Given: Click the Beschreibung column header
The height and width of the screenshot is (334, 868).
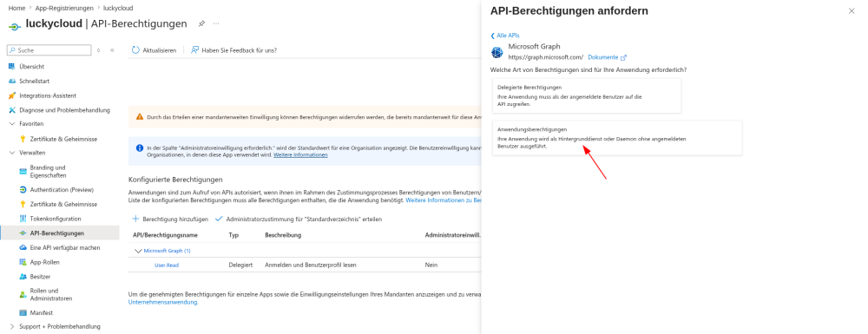Looking at the screenshot, I should tap(283, 235).
